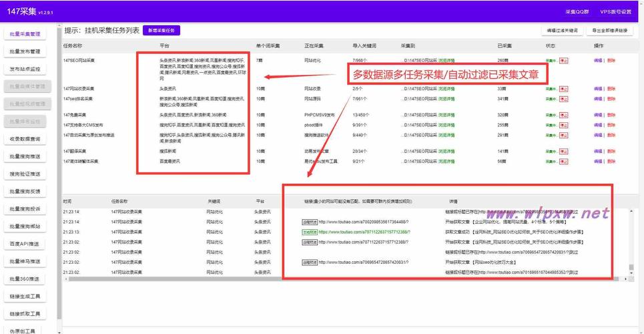This screenshot has width=644, height=334.
Task: Open 批量神马推送 in the sidebar
Action: coord(25,261)
